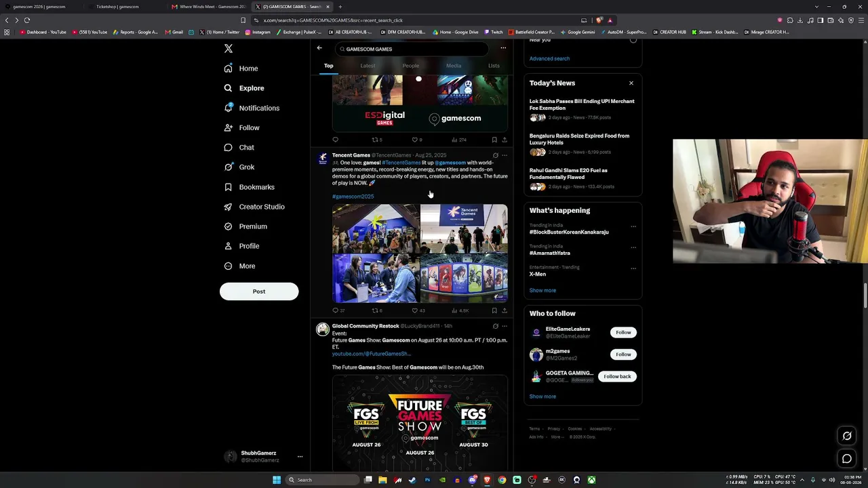Open Bookmarks in the sidebar

(249, 187)
